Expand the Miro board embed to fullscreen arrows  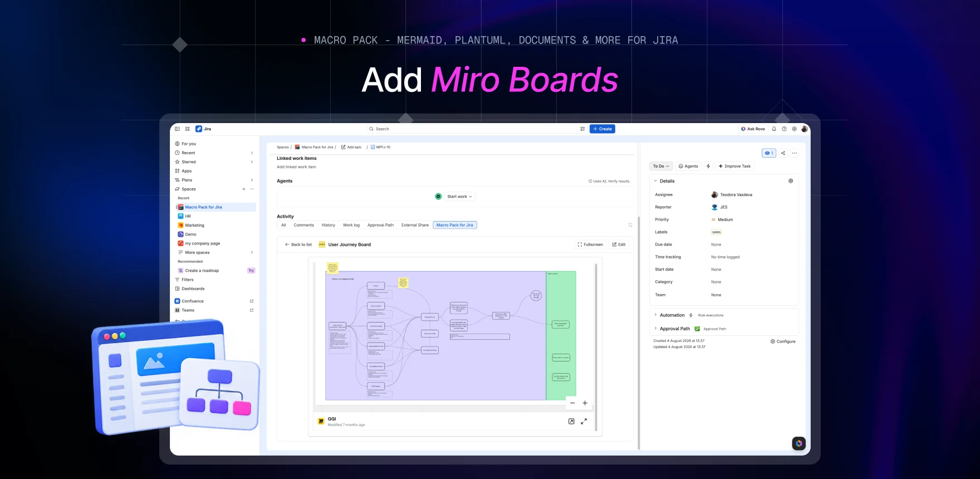point(584,422)
